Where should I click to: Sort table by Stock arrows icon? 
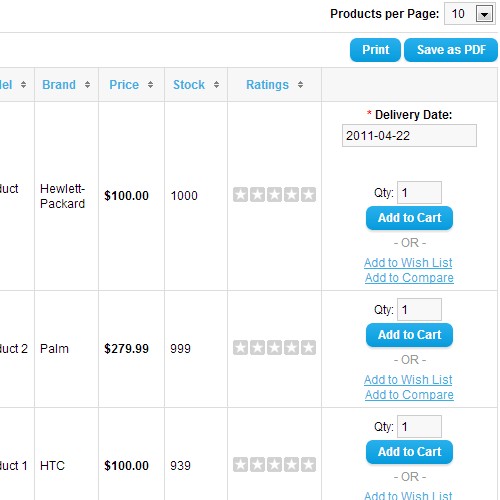[x=216, y=85]
